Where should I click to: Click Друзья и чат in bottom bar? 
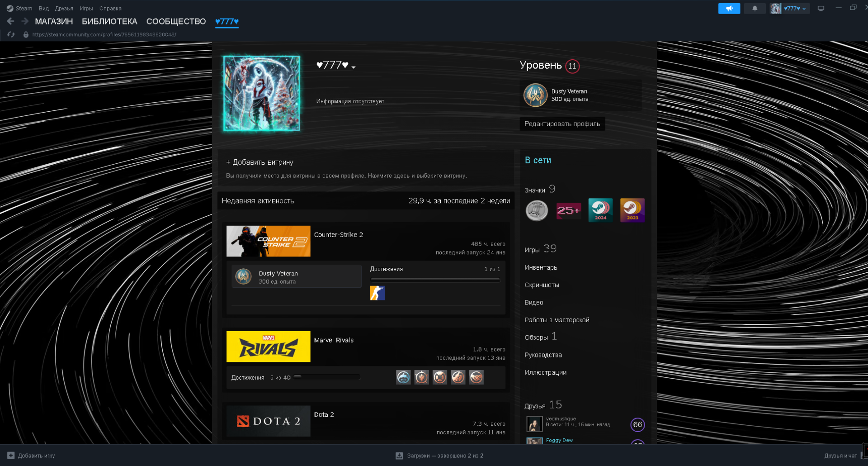pos(840,456)
